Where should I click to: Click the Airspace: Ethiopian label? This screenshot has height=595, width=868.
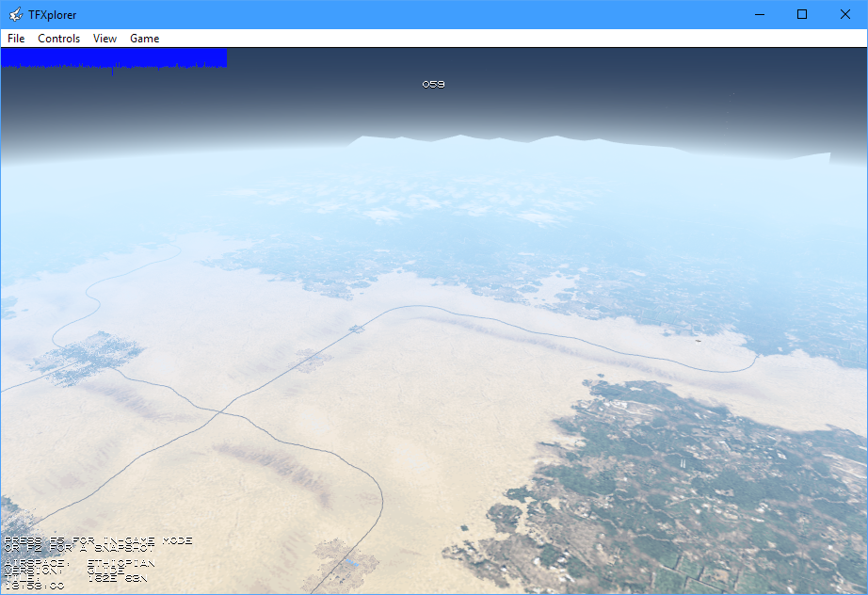(x=80, y=563)
